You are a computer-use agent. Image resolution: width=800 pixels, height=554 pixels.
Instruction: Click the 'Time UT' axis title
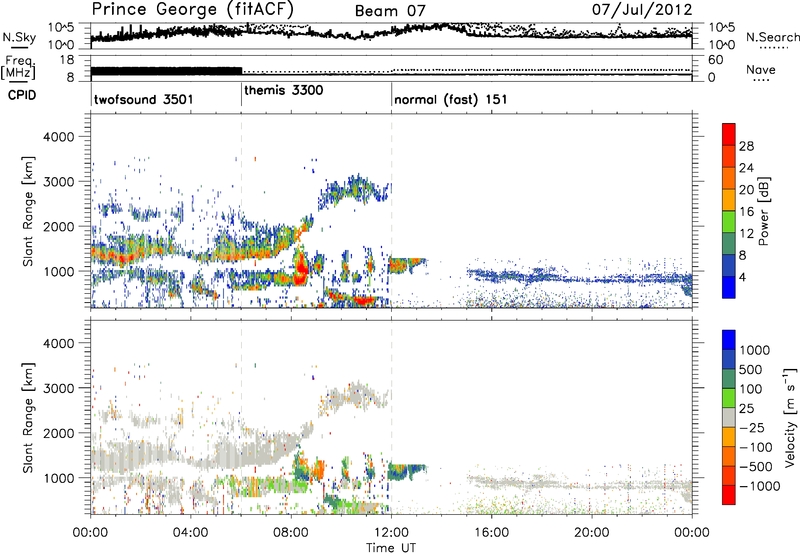click(x=391, y=548)
